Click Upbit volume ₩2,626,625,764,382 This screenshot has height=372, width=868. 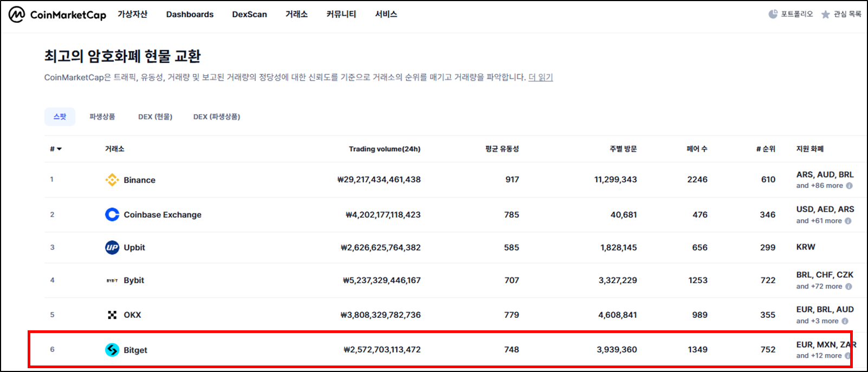381,247
